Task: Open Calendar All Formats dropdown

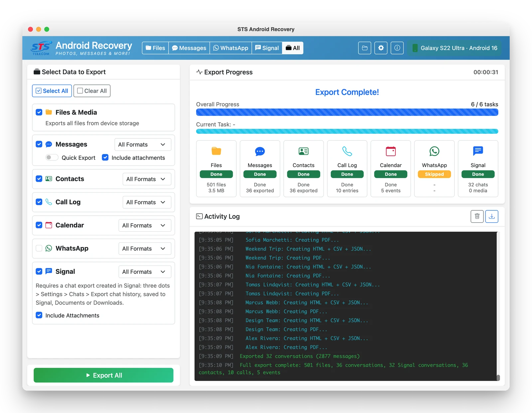Action: (145, 225)
